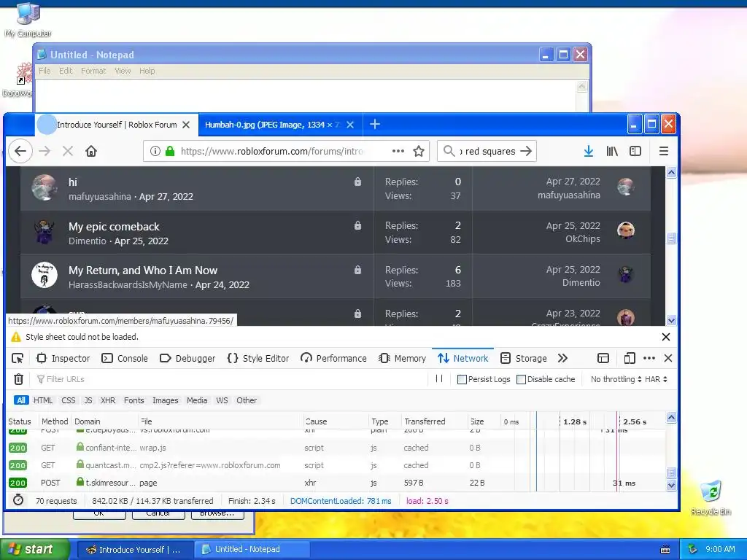Toggle the network details pane layout icon
The height and width of the screenshot is (560, 747).
click(x=603, y=358)
